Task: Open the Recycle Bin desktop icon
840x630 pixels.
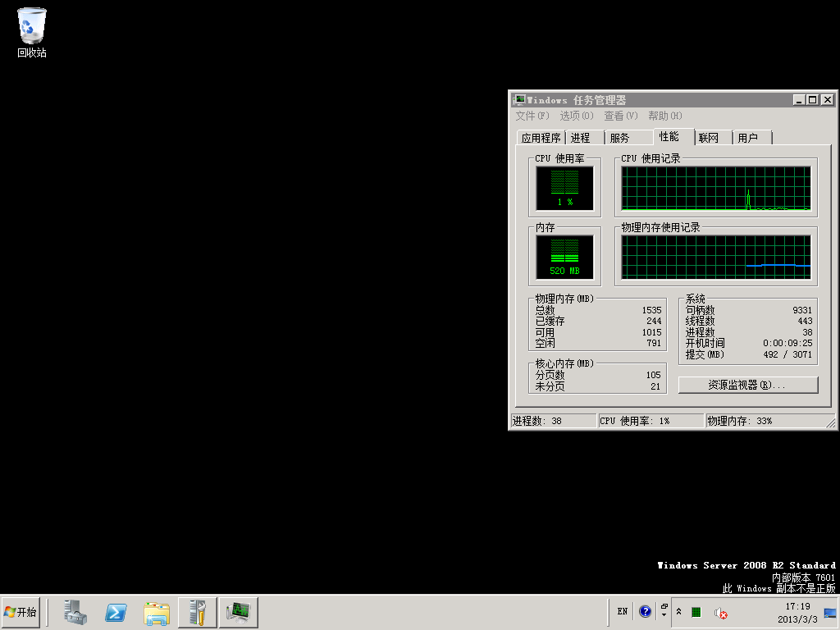Action: (x=32, y=32)
